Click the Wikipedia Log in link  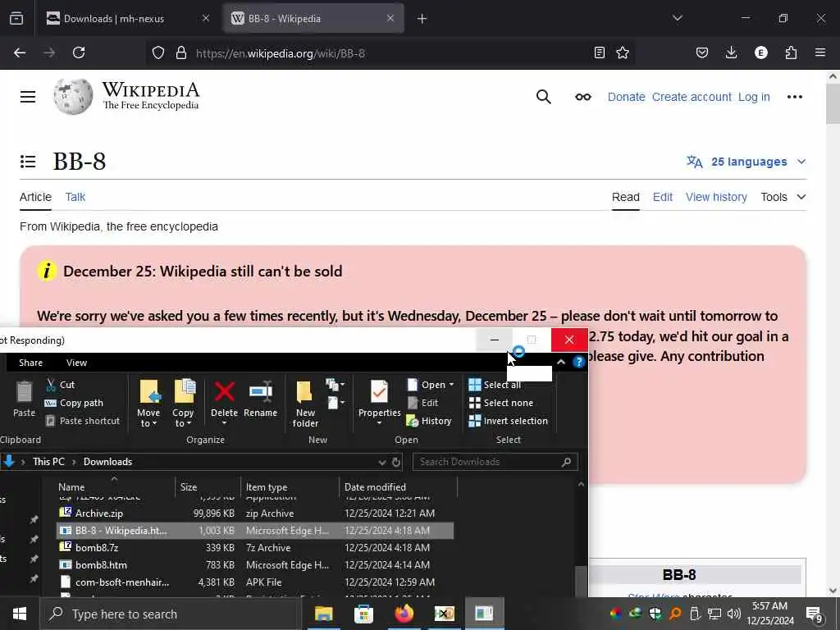(754, 97)
